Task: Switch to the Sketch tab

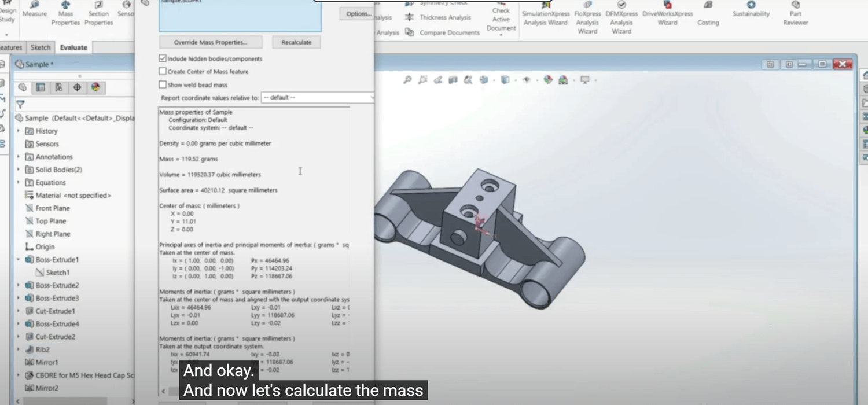Action: 41,47
